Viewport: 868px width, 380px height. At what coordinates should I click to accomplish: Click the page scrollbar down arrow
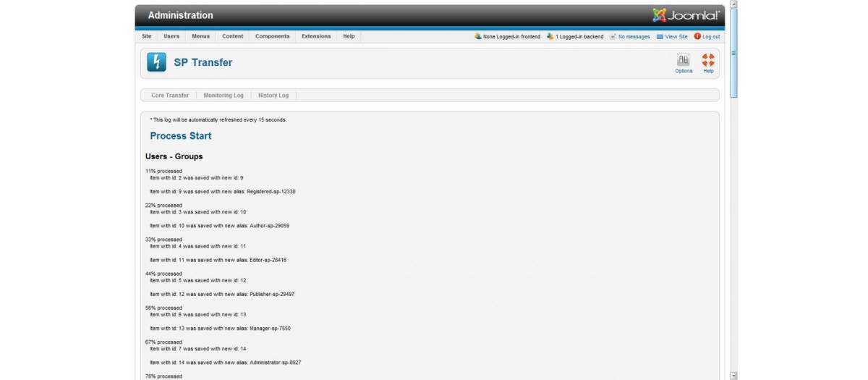(733, 375)
